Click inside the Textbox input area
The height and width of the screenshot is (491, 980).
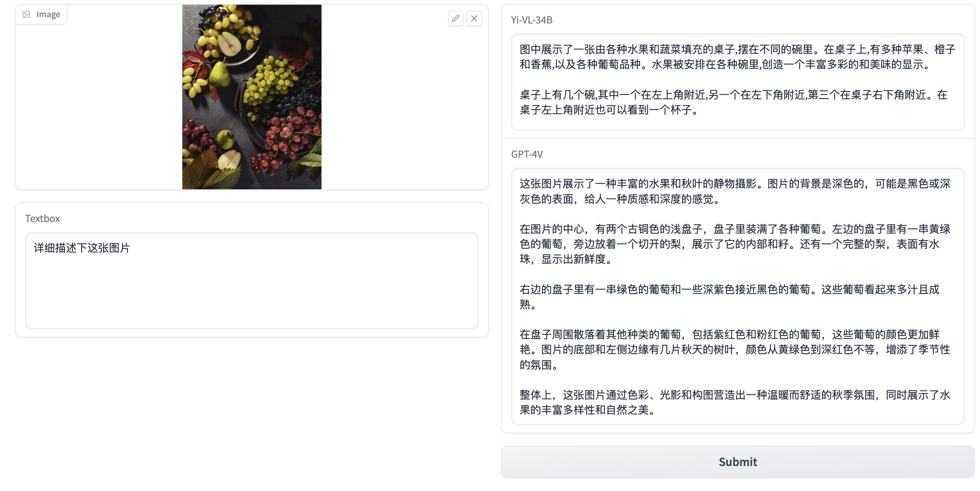(x=252, y=280)
